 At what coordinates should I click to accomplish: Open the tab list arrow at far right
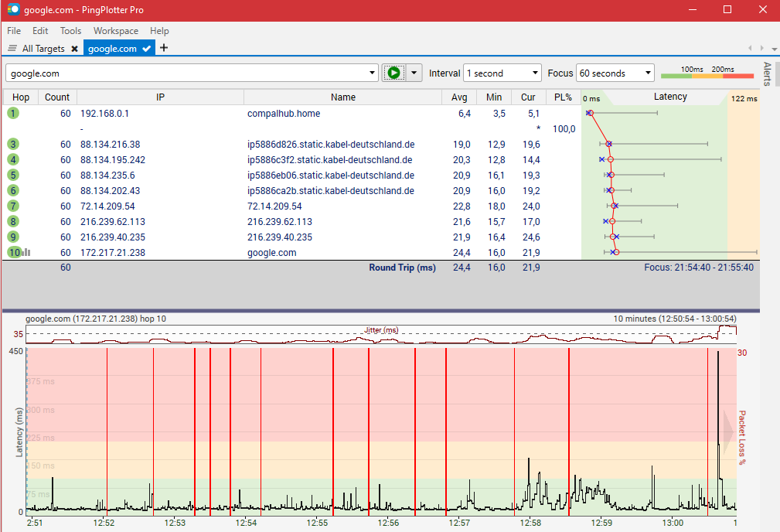tap(773, 48)
